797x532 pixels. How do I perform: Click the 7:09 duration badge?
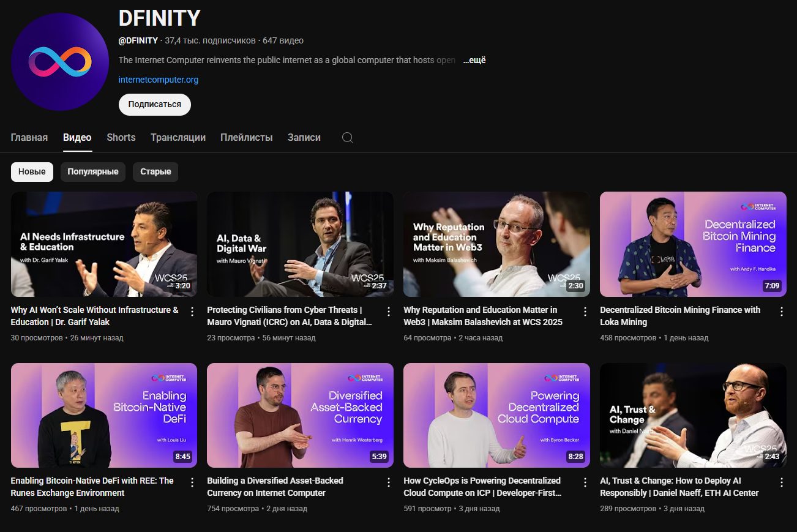tap(771, 286)
